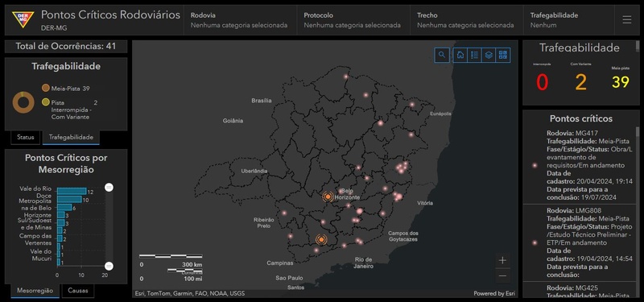The height and width of the screenshot is (302, 644).
Task: Click the DER-MG logo
Action: (x=23, y=19)
